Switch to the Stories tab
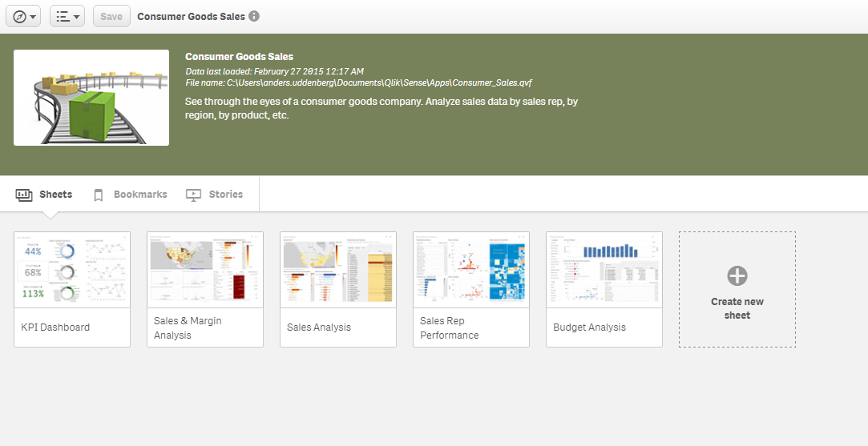Image resolution: width=868 pixels, height=446 pixels. click(x=214, y=195)
